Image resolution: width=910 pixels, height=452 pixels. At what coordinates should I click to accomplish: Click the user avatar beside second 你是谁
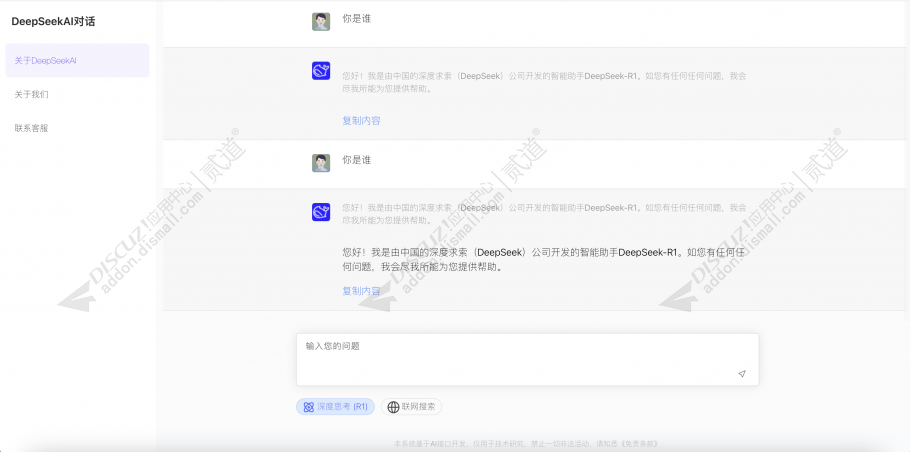pos(321,163)
